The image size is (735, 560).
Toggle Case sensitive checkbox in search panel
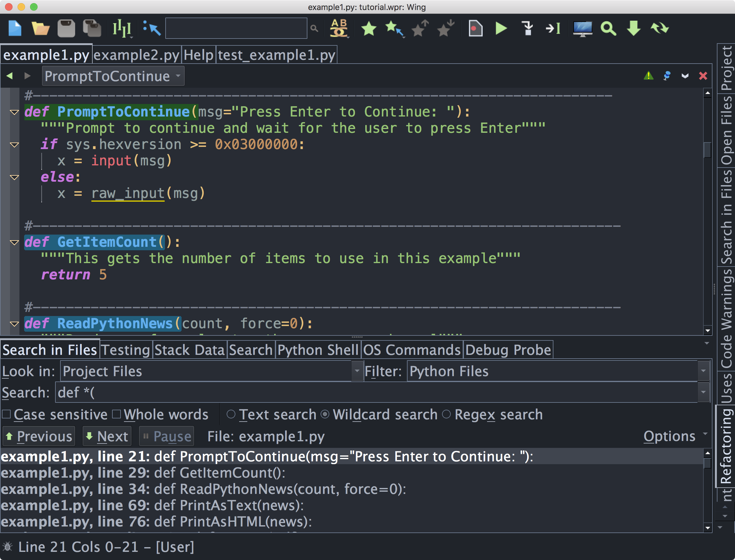[6, 415]
